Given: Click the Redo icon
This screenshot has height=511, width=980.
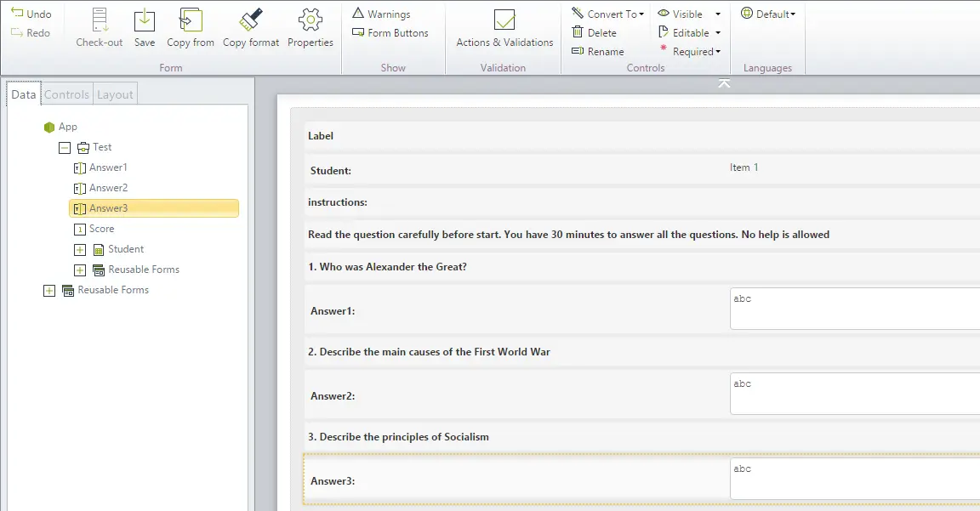Looking at the screenshot, I should pos(17,32).
